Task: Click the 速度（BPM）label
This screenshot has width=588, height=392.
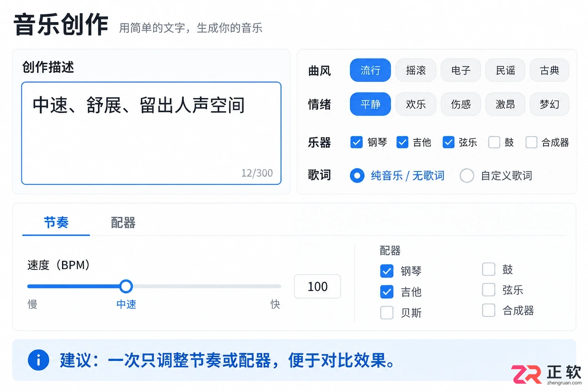Action: tap(58, 265)
